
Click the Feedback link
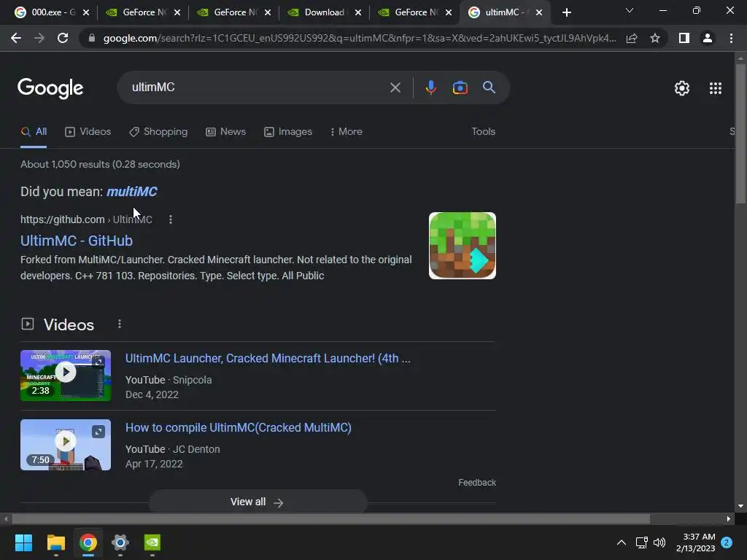point(477,483)
